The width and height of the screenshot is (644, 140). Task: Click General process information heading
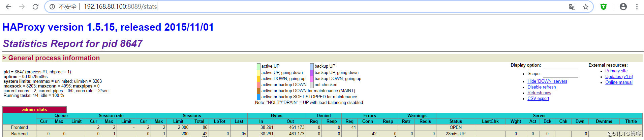click(x=51, y=58)
